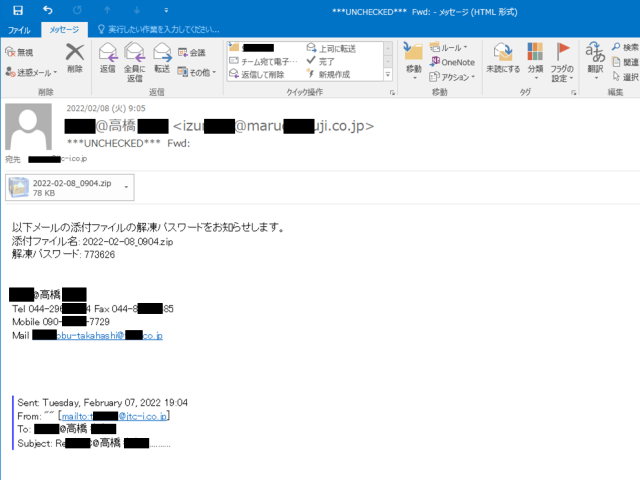Forward the message with 転送

click(x=162, y=58)
